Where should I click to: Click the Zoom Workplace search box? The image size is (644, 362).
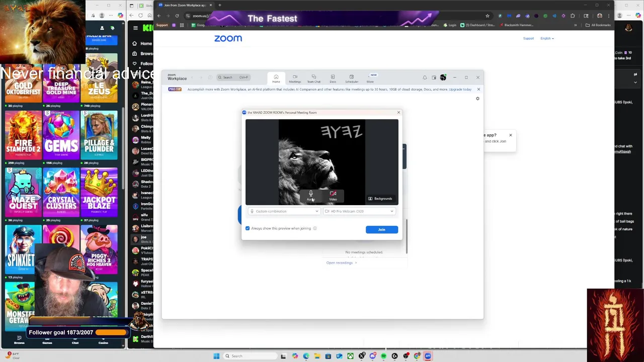pyautogui.click(x=234, y=77)
